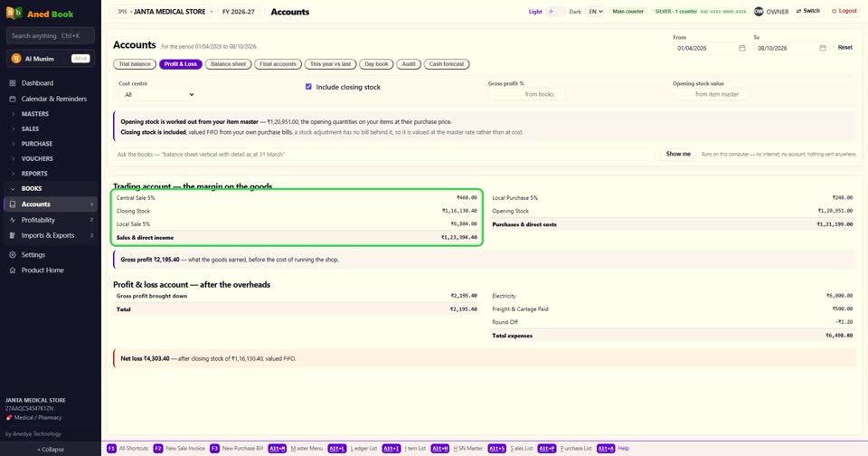The height and width of the screenshot is (456, 868).
Task: Click the Profitability pulse icon
Action: (12, 220)
